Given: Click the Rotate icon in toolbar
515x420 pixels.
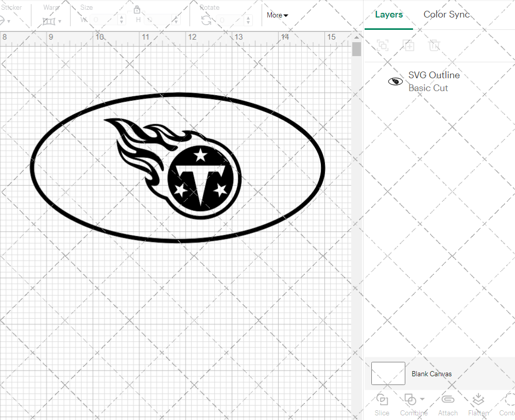Looking at the screenshot, I should click(x=206, y=20).
